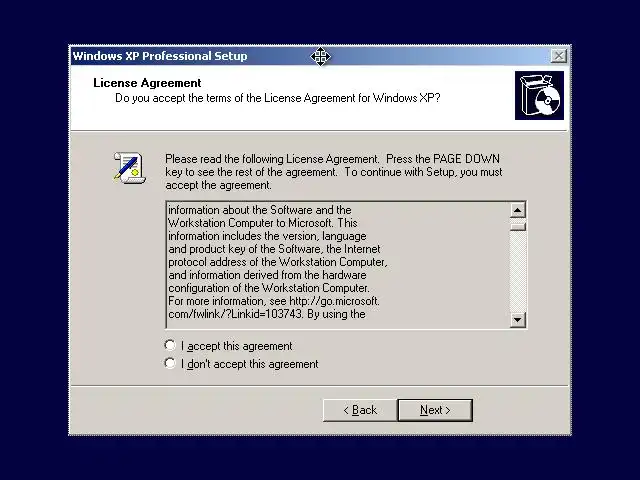
Task: Go back with the Back button
Action: coord(360,410)
